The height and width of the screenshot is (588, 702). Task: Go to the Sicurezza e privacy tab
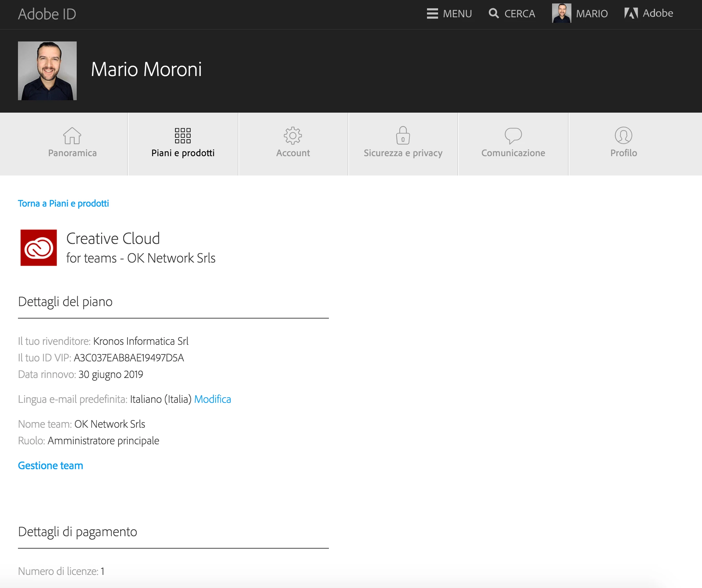[x=403, y=144]
